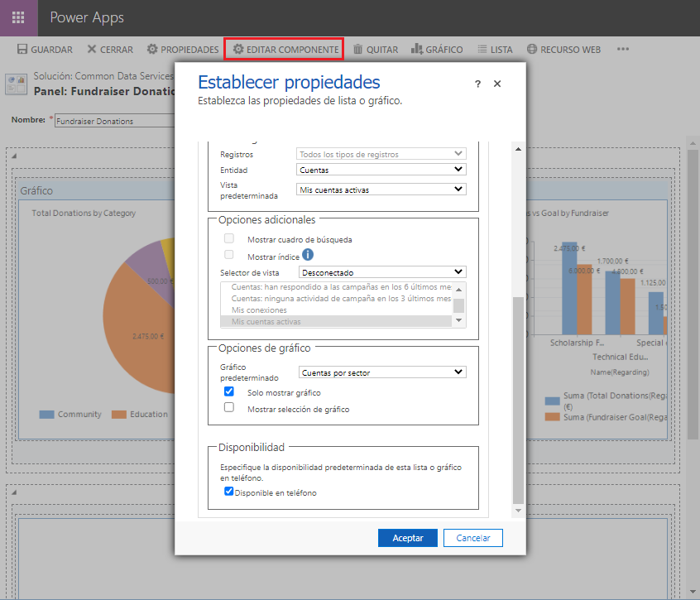Click the QUITAR toolbar label
The width and height of the screenshot is (700, 600).
(382, 50)
